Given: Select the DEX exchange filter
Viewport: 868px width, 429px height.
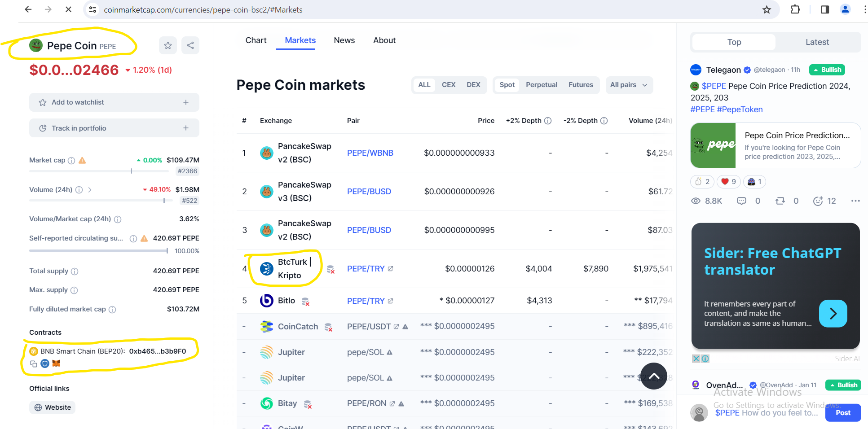Looking at the screenshot, I should click(473, 85).
